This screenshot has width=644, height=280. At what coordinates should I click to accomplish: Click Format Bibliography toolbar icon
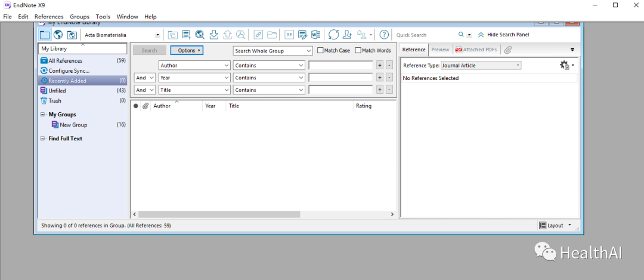[x=303, y=35]
